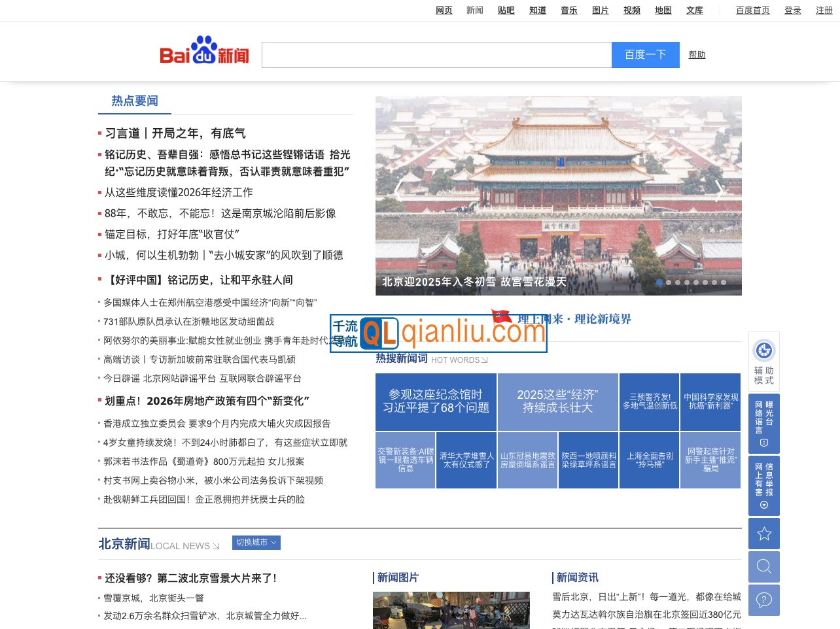Select the fourth carousel slide dot
The height and width of the screenshot is (629, 840).
pyautogui.click(x=687, y=282)
